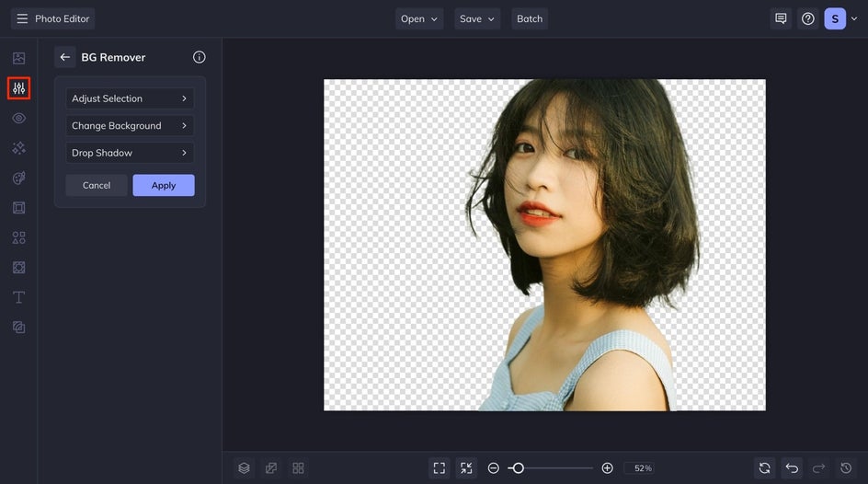
Task: Open the Image Manager sidebar icon
Action: click(18, 58)
